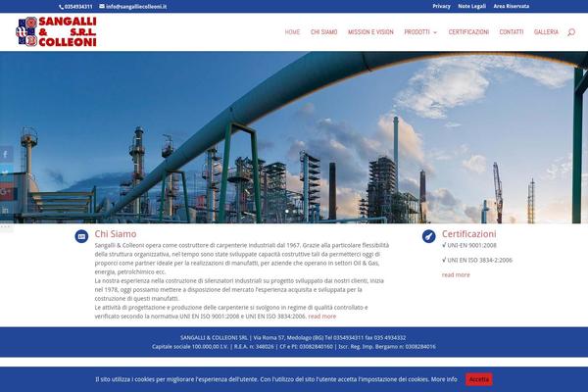The height and width of the screenshot is (392, 588).
Task: Open the Privacy link
Action: [441, 6]
